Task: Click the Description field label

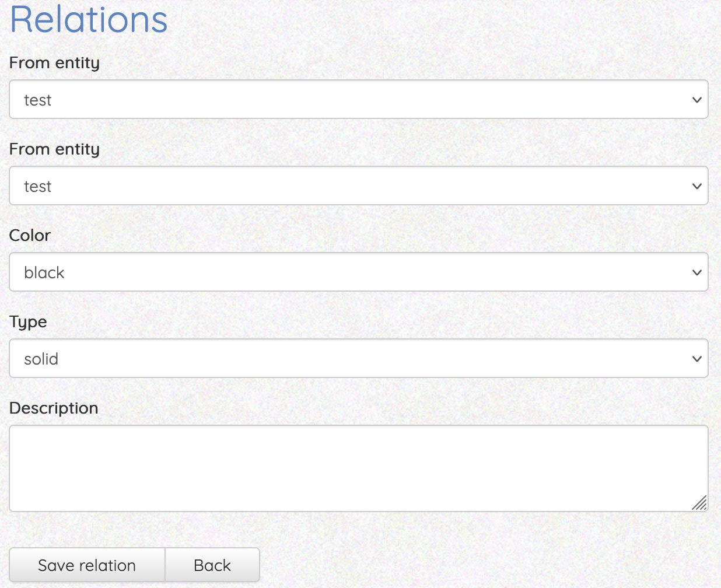Action: tap(54, 408)
